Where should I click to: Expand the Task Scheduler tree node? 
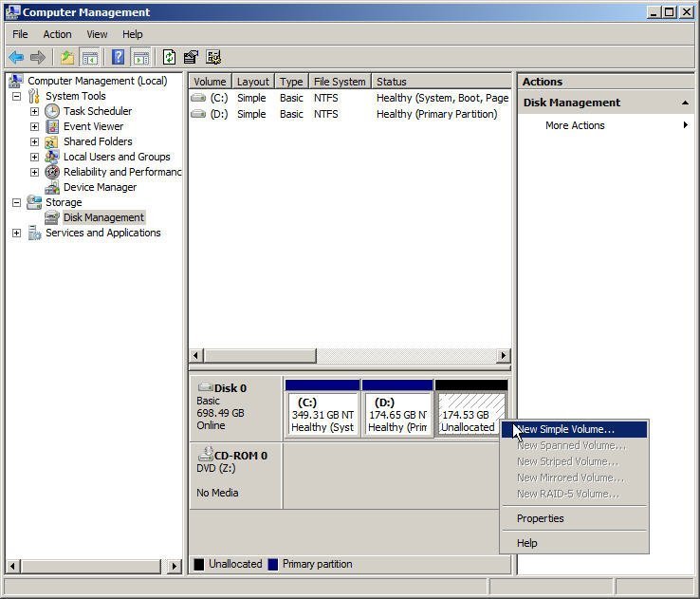point(34,111)
